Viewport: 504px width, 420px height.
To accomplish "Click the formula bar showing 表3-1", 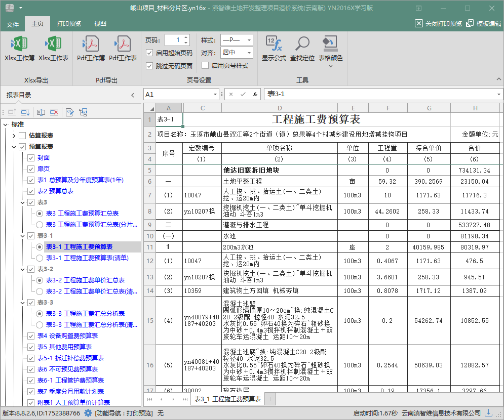I will [379, 94].
